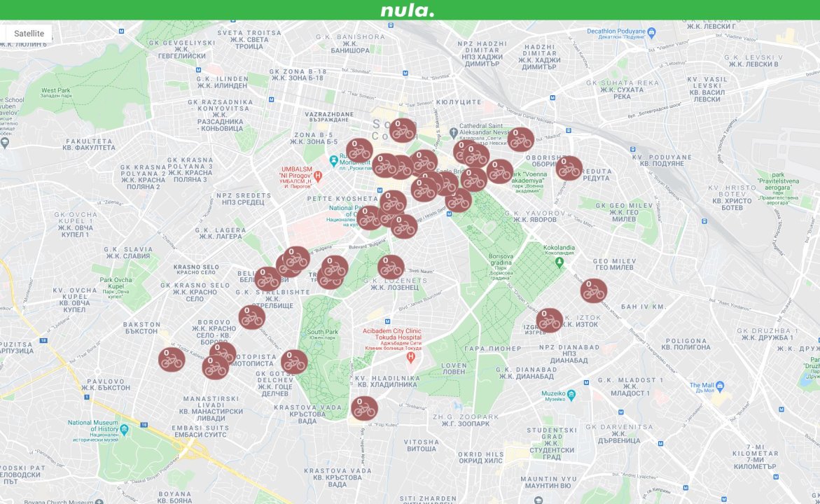Open the bike marker in Lozenets
Viewport: 820px width, 504px height.
(391, 267)
